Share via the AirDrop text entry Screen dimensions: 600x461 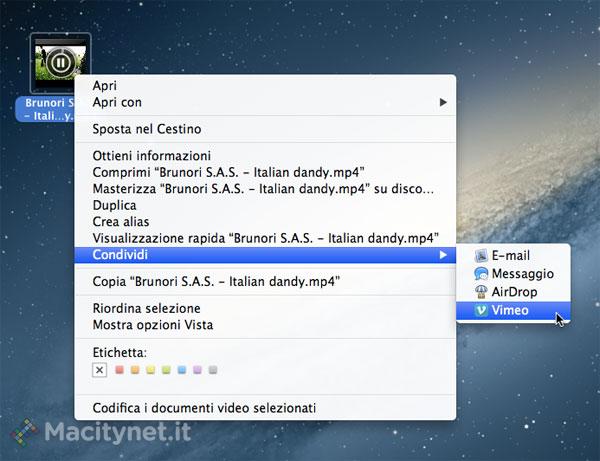coord(514,292)
